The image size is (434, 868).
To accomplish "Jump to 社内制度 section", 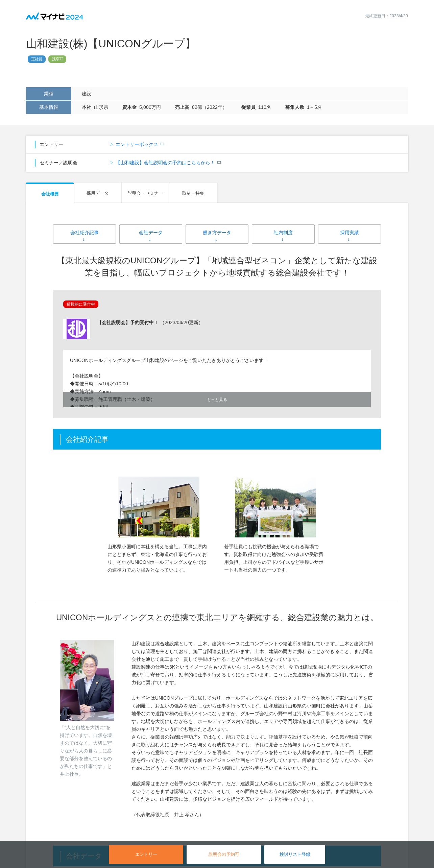I will click(283, 234).
